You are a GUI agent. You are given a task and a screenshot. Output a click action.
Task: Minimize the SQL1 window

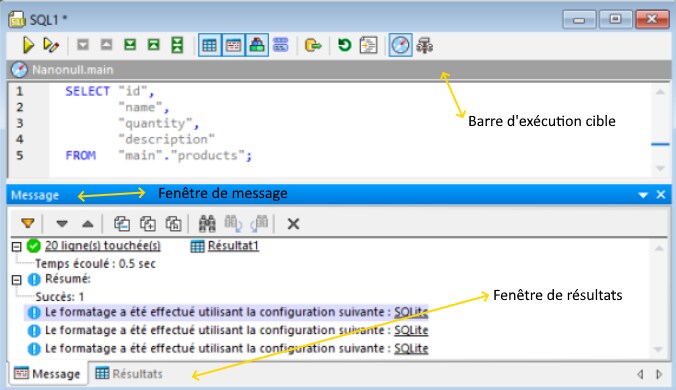(x=579, y=19)
